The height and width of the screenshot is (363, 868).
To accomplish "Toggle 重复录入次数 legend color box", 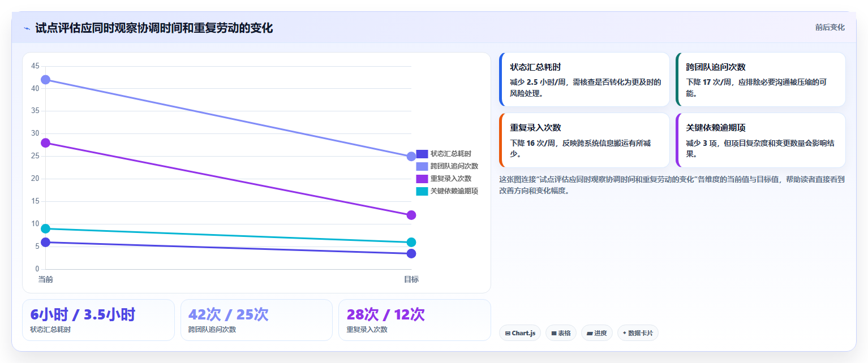I will click(422, 179).
